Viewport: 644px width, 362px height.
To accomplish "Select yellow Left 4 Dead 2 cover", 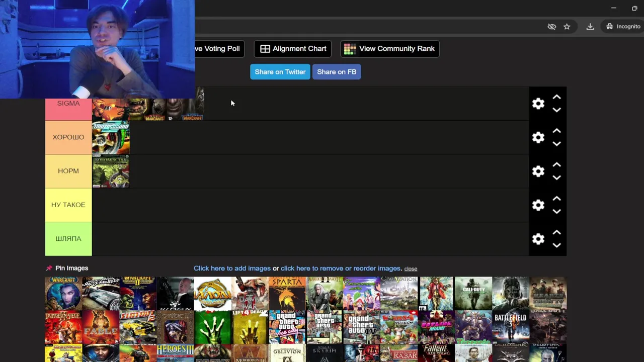I will coord(250,327).
